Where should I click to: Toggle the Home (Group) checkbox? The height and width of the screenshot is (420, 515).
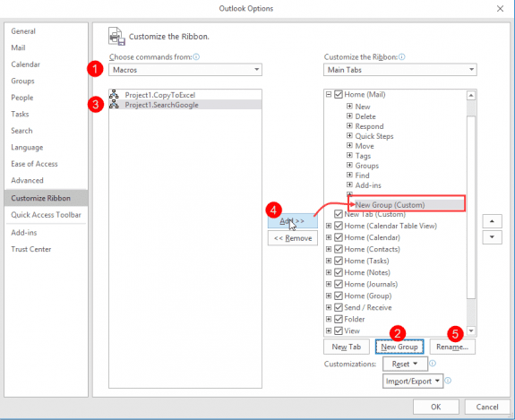pos(339,296)
